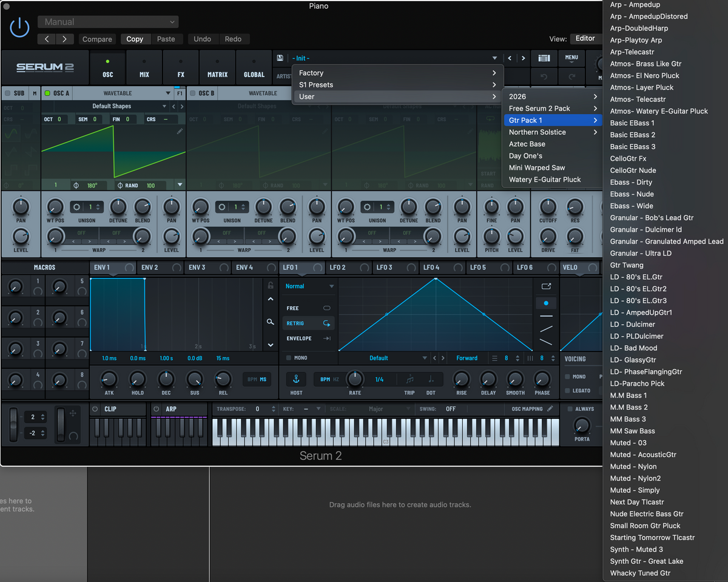728x582 pixels.
Task: Switch to the MATRIX tab
Action: (217, 68)
